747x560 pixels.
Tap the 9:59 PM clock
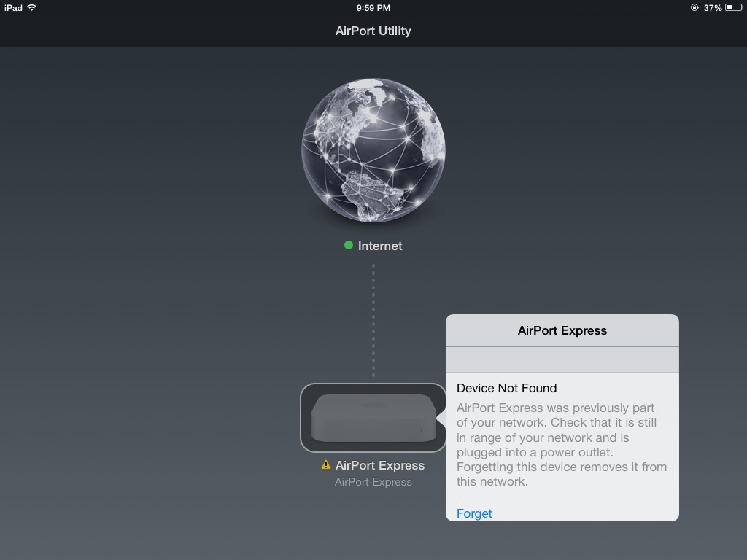tap(373, 8)
